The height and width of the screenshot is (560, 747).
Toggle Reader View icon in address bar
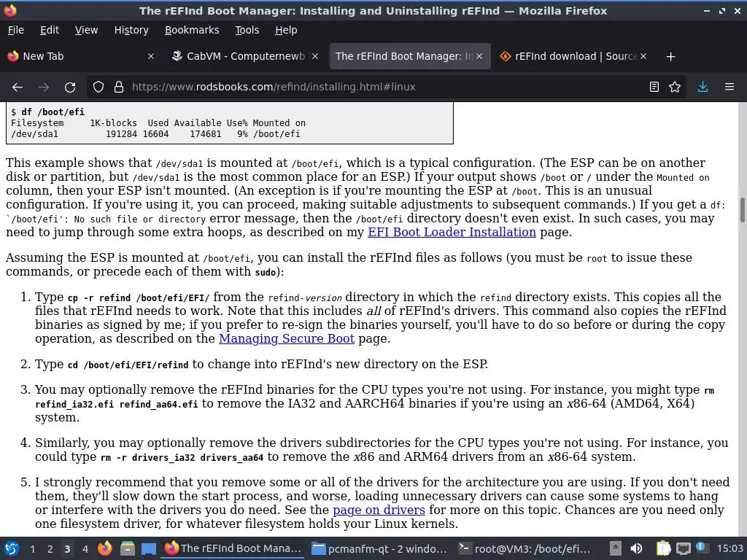pos(654,87)
